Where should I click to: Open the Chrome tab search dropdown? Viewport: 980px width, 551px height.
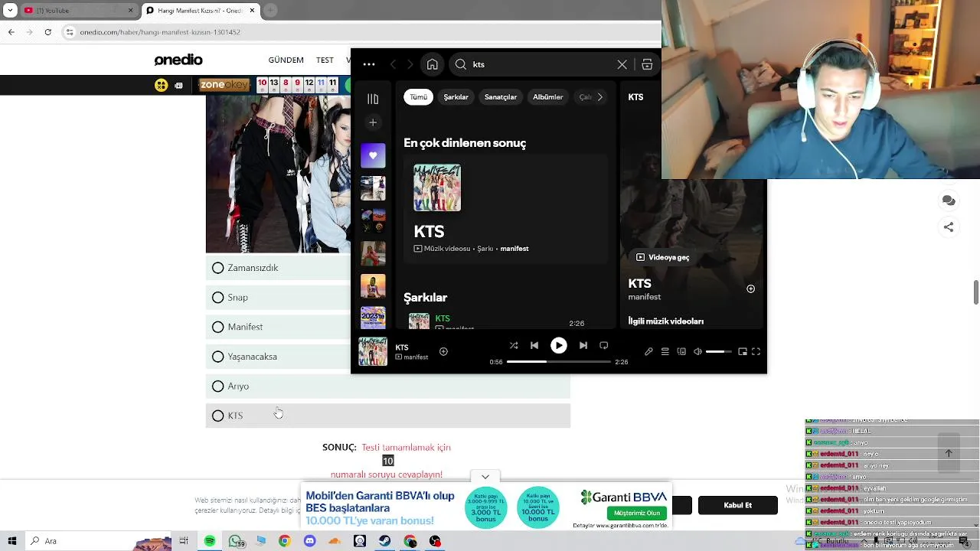[x=11, y=11]
